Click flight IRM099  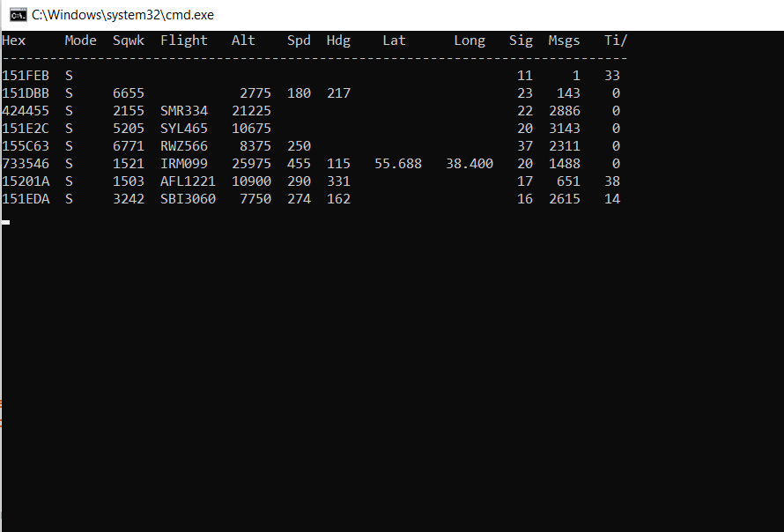click(x=184, y=164)
